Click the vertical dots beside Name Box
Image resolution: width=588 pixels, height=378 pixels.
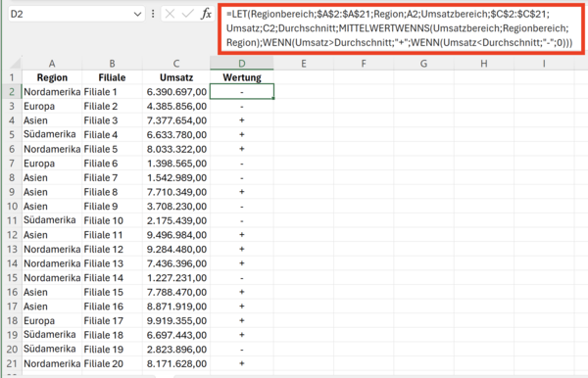pyautogui.click(x=153, y=15)
